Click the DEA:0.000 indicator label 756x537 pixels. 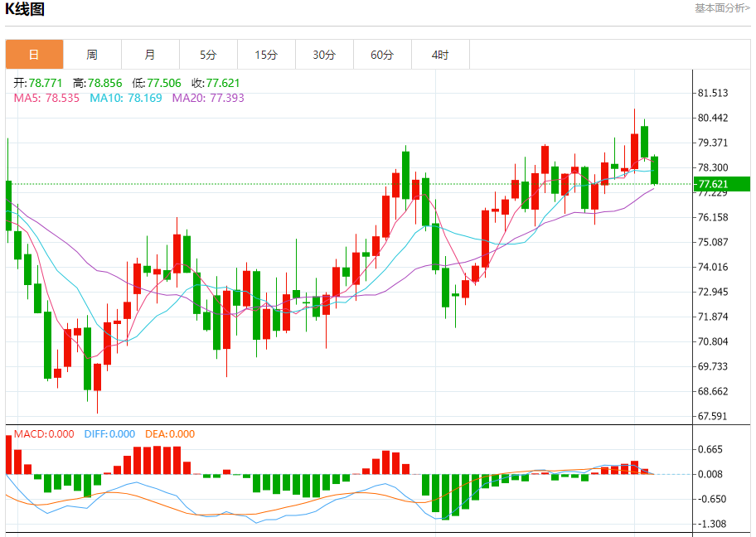point(170,434)
